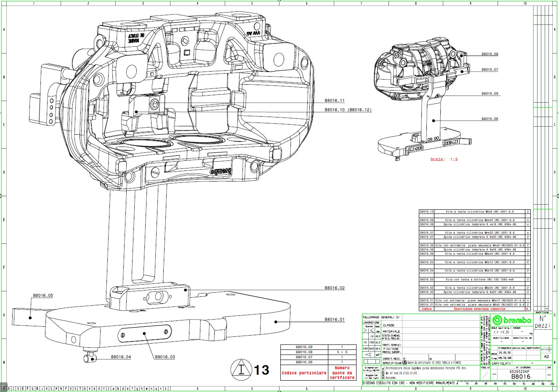Click 'Descrizione materiale commercio' table header
Viewport: 559px width, 392px height.
(x=479, y=309)
